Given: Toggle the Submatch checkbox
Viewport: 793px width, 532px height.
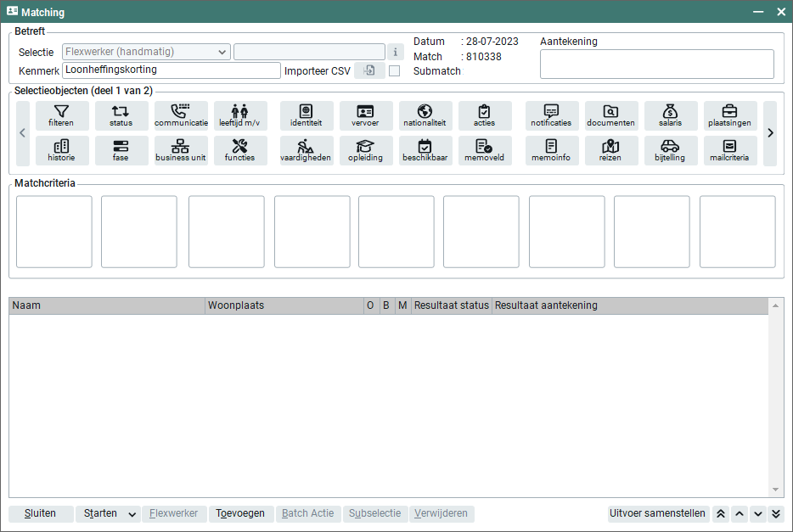Looking at the screenshot, I should [x=394, y=71].
